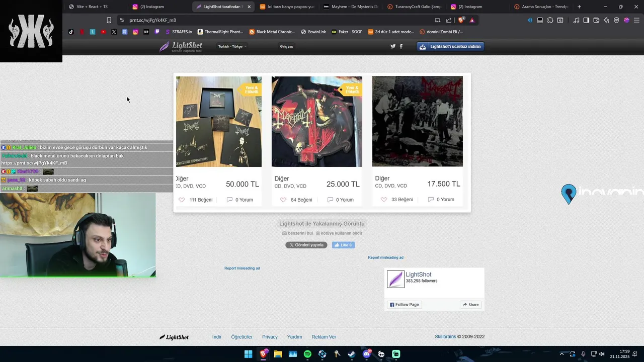
Task: Click the clock and date in taskbar
Action: 620,354
